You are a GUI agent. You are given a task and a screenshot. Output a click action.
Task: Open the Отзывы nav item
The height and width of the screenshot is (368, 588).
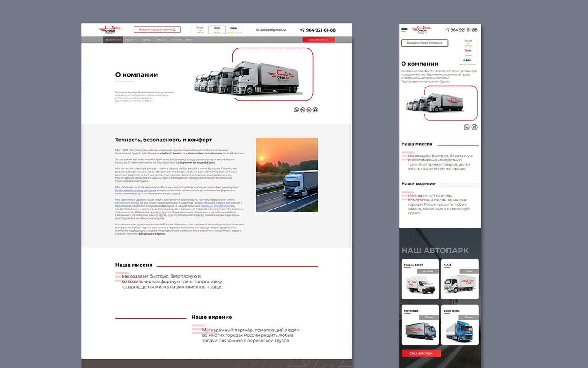coord(162,40)
